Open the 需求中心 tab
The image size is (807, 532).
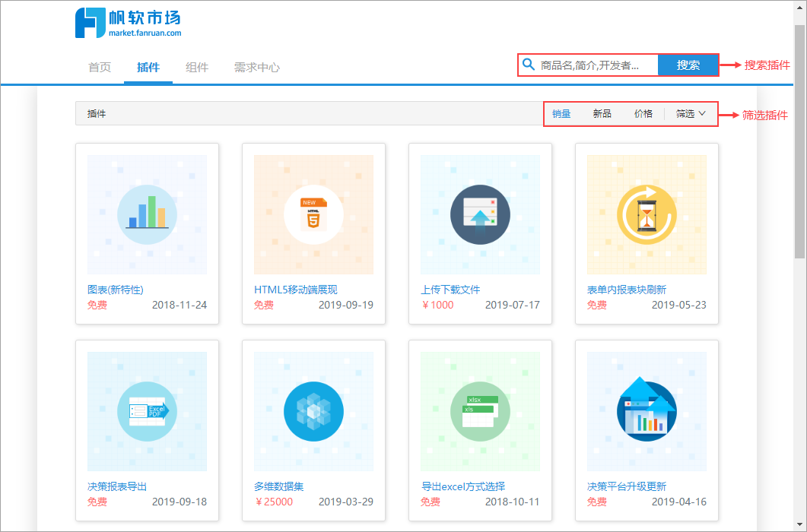(x=257, y=68)
